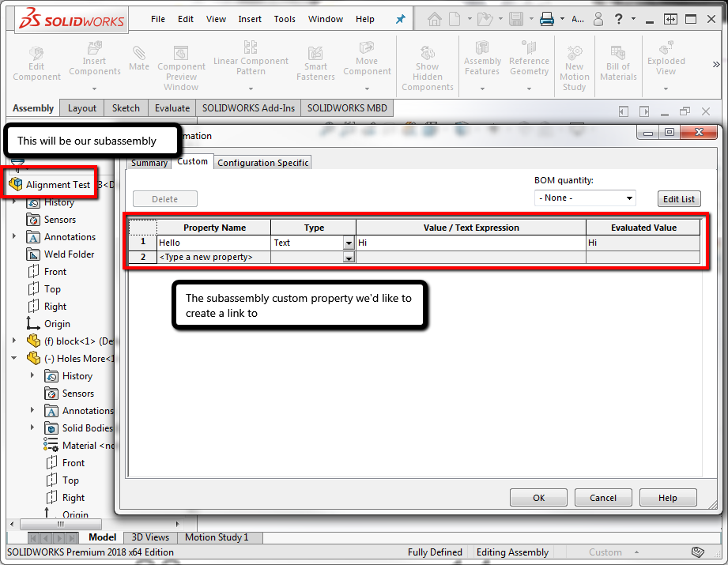Click the pin icon next to Help menu

[400, 19]
